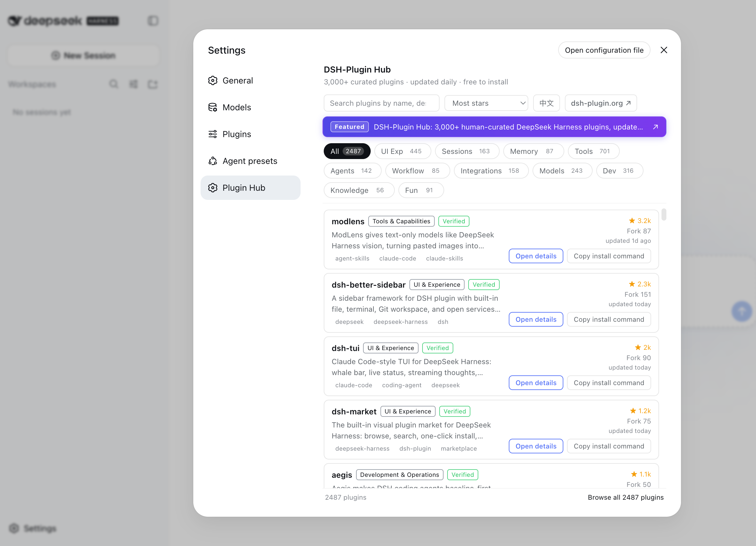The image size is (756, 546).
Task: Expand the Most stars sort dropdown
Action: click(486, 103)
